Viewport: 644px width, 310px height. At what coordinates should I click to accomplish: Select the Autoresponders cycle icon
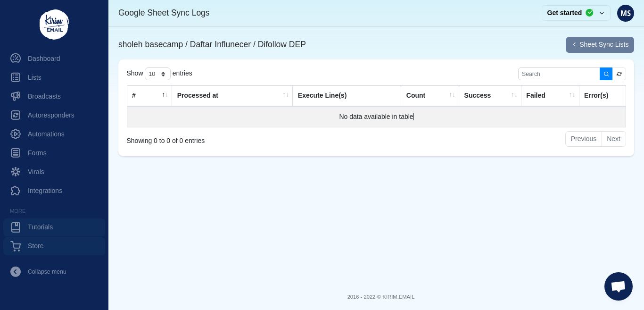(x=16, y=115)
